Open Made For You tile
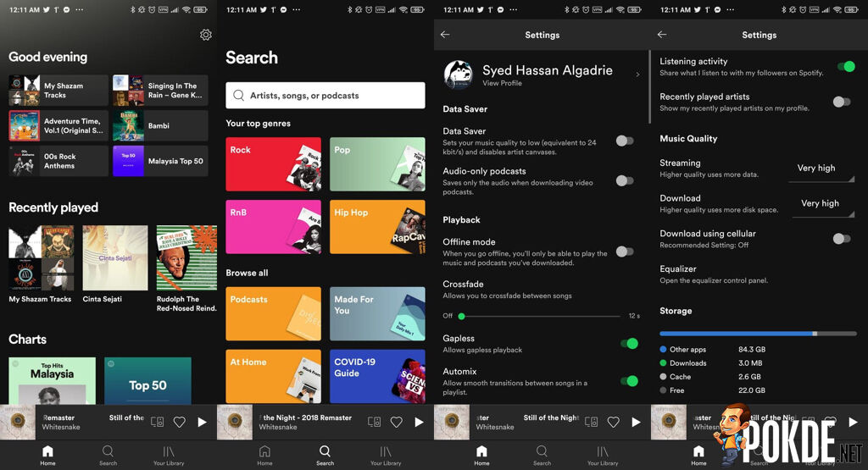The width and height of the screenshot is (868, 470). (377, 313)
